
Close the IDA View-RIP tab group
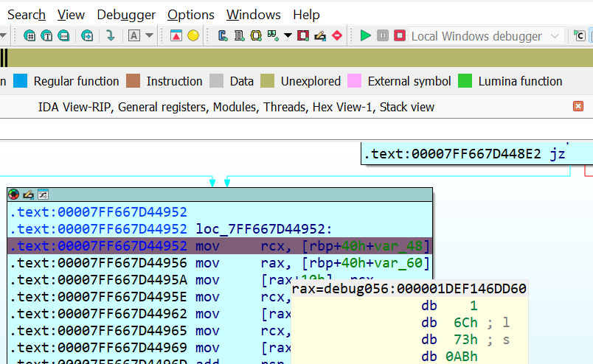578,107
